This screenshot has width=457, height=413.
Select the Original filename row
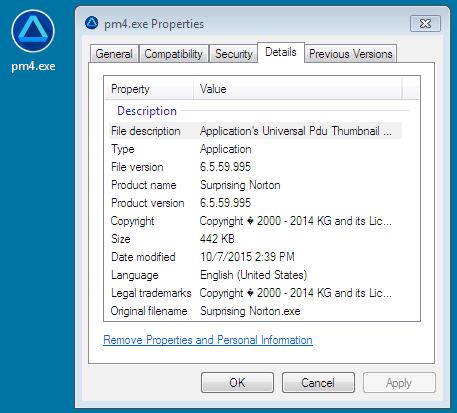(x=255, y=311)
